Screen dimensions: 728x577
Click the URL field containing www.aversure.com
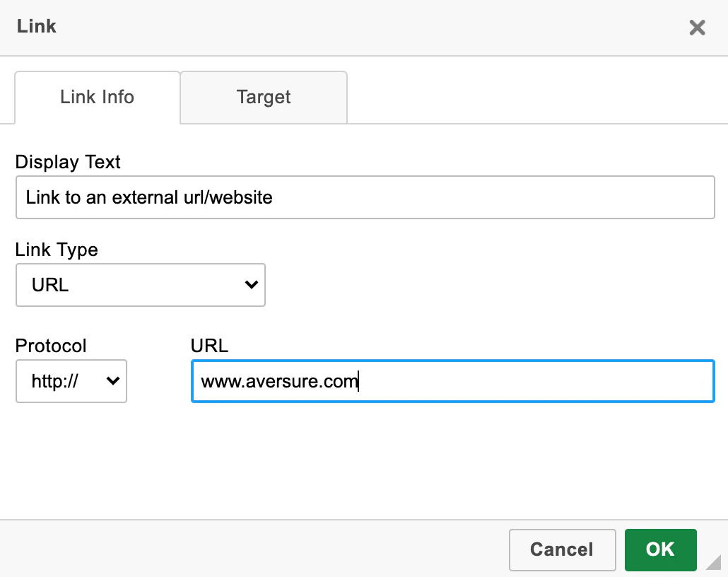click(452, 381)
